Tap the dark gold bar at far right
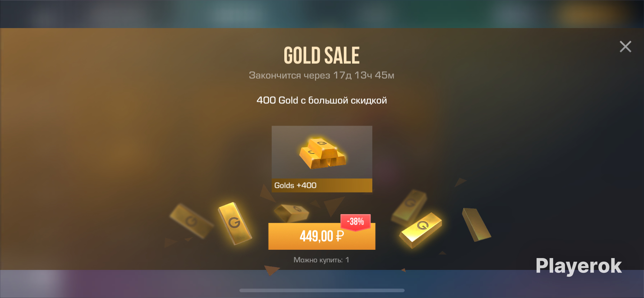The width and height of the screenshot is (644, 298). (476, 225)
